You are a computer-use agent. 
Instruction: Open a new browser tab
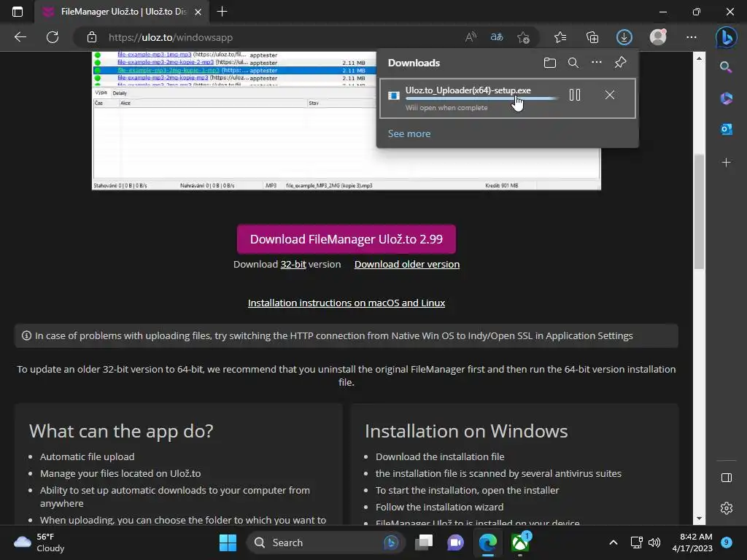tap(222, 12)
